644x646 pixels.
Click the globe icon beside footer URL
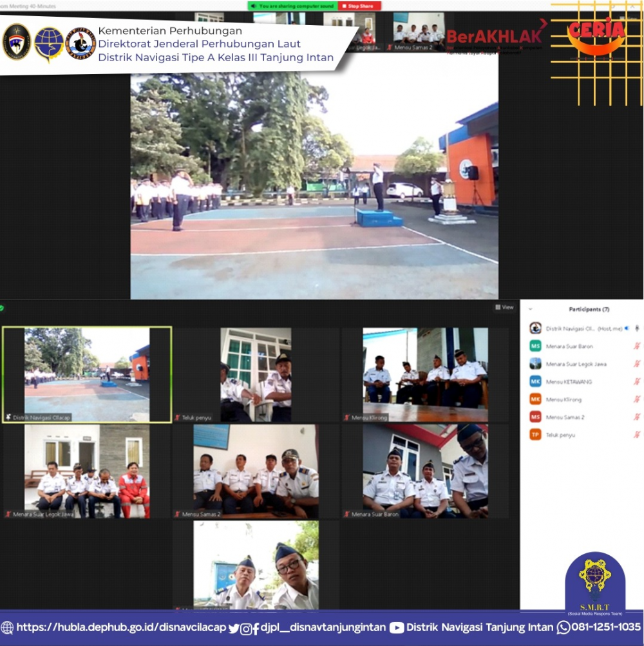tap(7, 627)
